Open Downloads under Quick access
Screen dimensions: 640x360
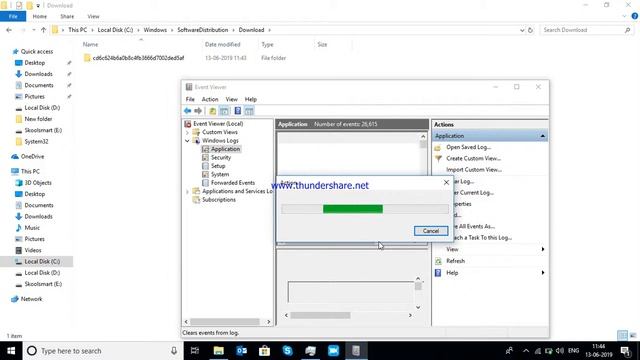click(x=38, y=74)
